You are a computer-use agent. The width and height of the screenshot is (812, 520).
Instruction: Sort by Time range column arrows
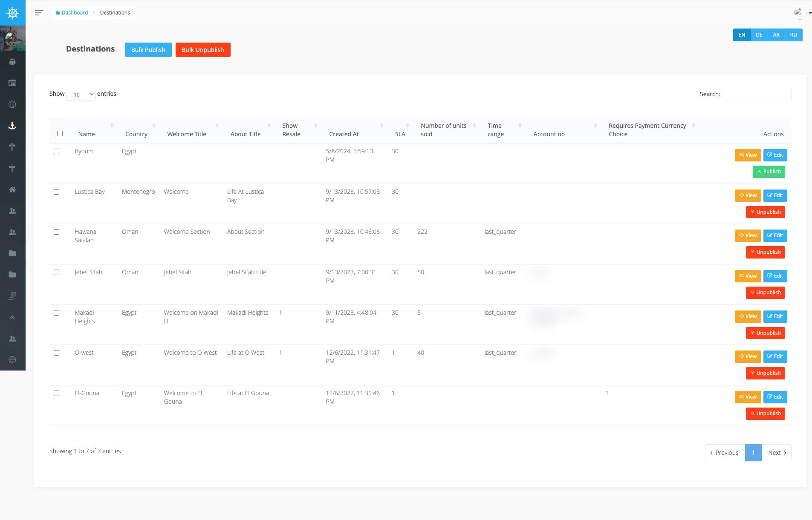point(520,125)
